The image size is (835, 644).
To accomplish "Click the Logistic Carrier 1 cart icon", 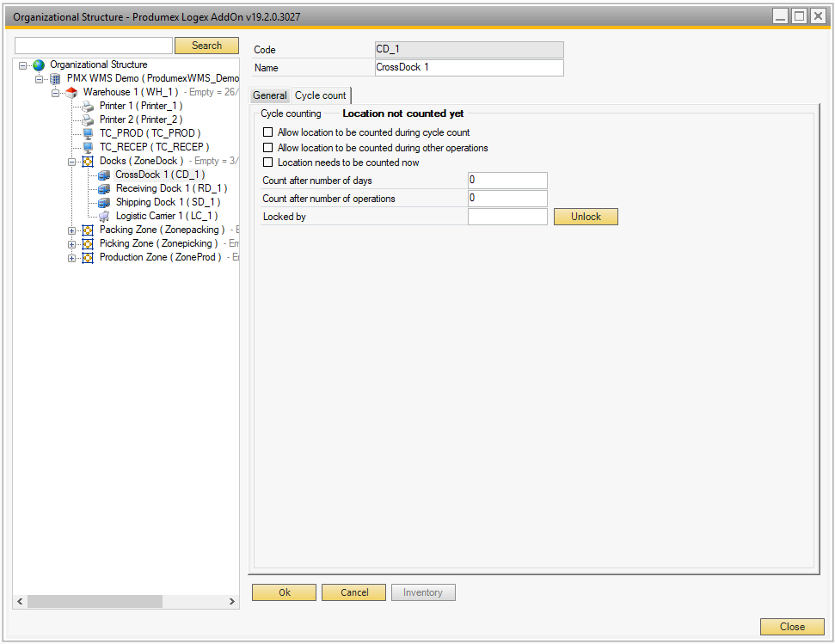I will pyautogui.click(x=104, y=216).
